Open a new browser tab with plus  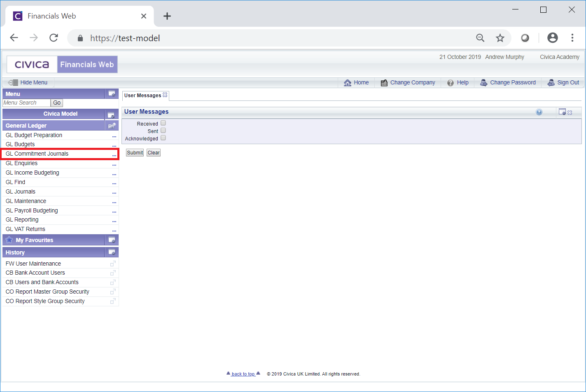(x=167, y=16)
